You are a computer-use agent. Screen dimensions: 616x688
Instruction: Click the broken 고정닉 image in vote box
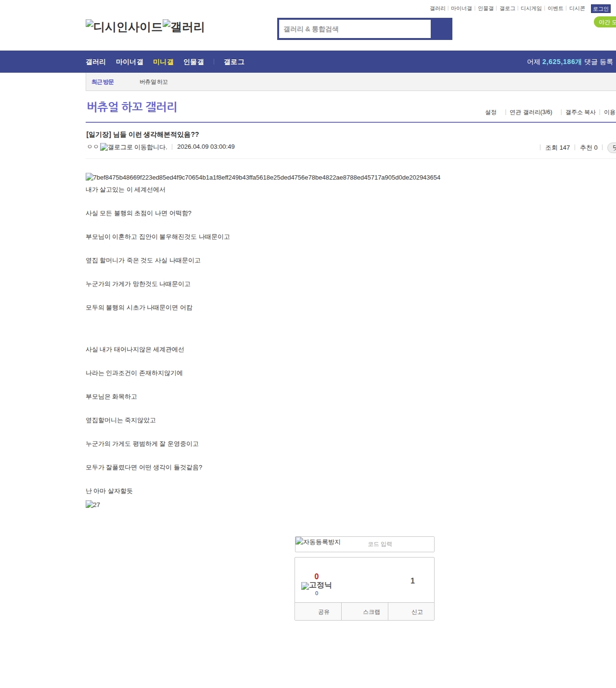316,585
